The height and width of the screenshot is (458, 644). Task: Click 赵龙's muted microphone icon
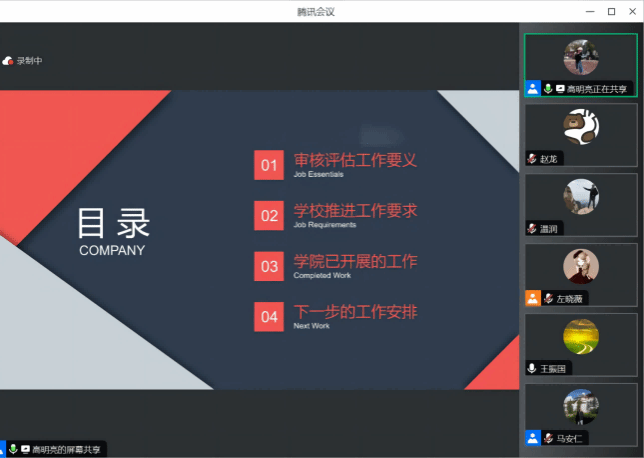[x=531, y=158]
